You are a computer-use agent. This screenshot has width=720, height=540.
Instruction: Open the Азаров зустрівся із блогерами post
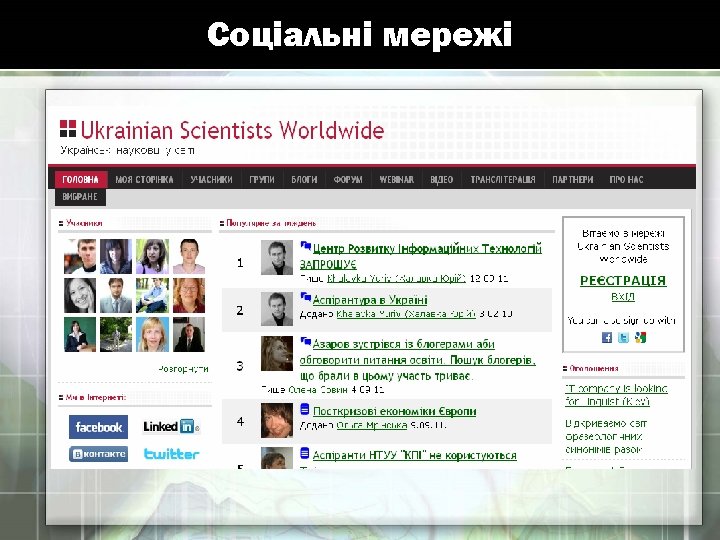(417, 360)
